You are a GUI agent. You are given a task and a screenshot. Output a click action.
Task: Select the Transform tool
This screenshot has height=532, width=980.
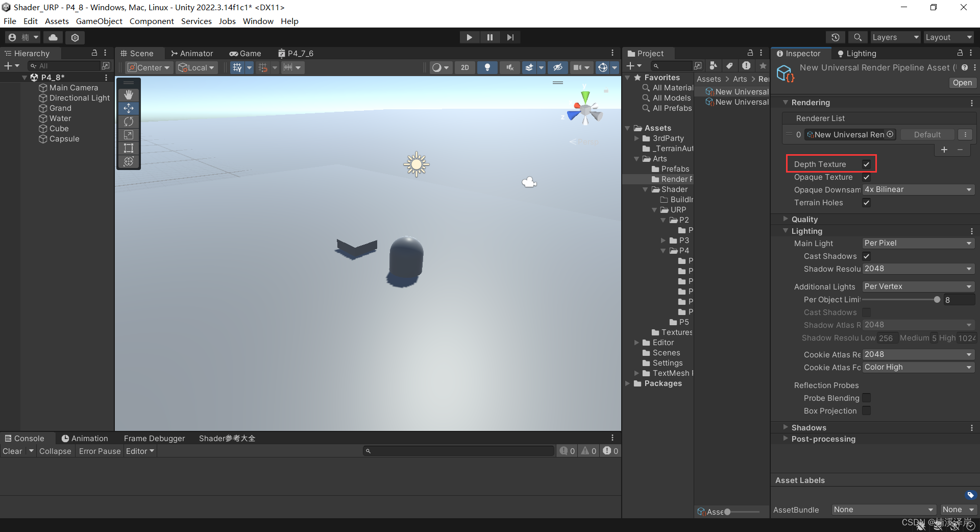click(129, 161)
